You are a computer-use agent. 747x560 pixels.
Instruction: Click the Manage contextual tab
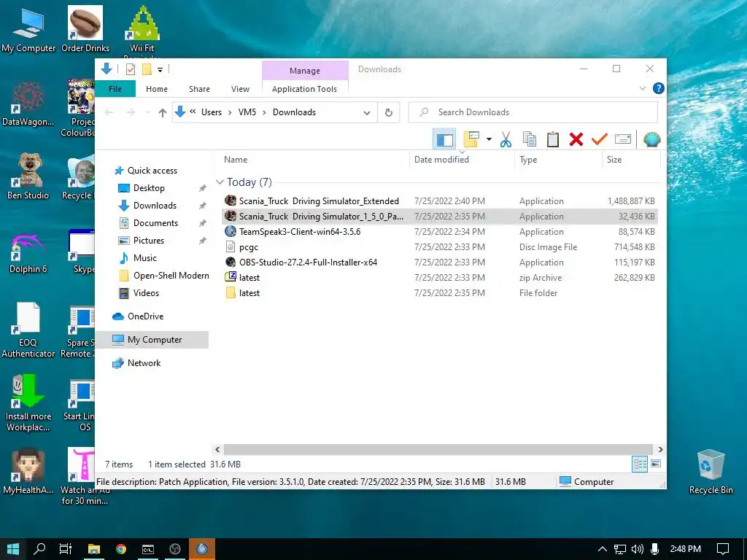(305, 71)
